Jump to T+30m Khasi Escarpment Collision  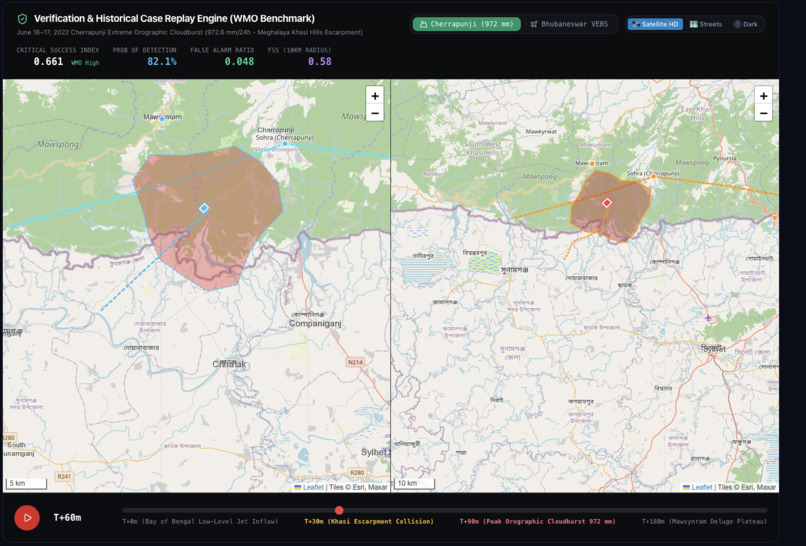[x=369, y=521]
